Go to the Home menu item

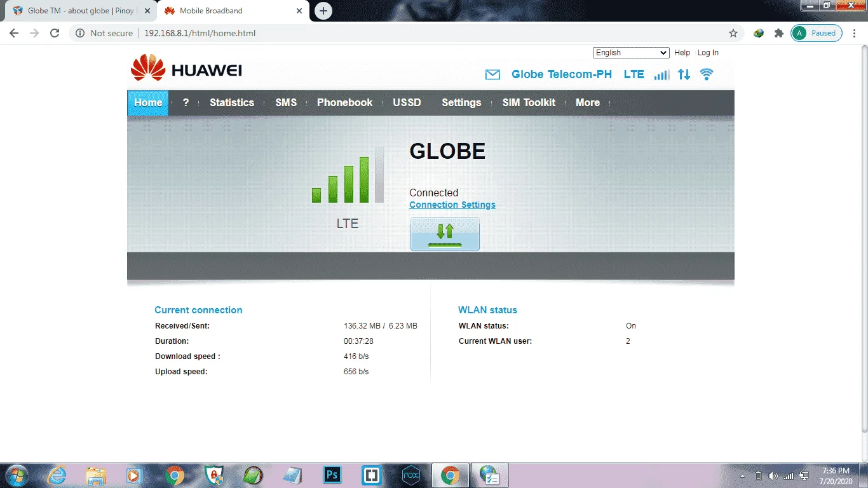(x=148, y=103)
